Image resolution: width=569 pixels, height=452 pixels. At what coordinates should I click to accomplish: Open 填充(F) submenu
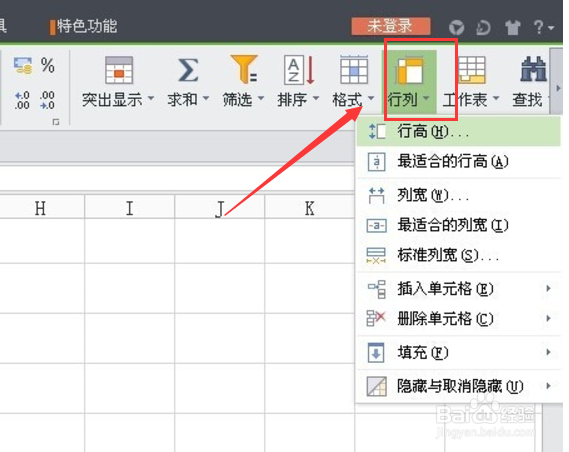click(x=459, y=352)
